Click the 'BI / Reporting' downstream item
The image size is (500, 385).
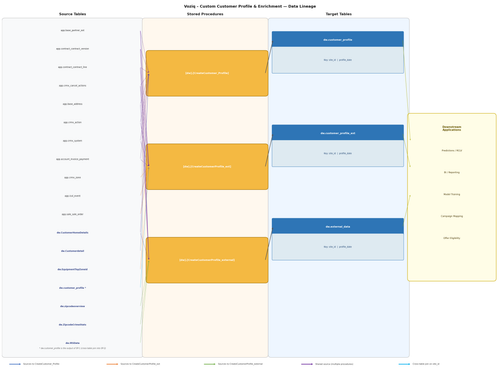tap(452, 172)
